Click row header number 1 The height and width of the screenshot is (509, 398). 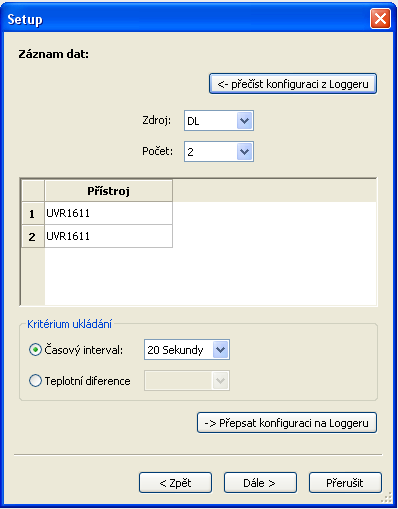point(33,213)
